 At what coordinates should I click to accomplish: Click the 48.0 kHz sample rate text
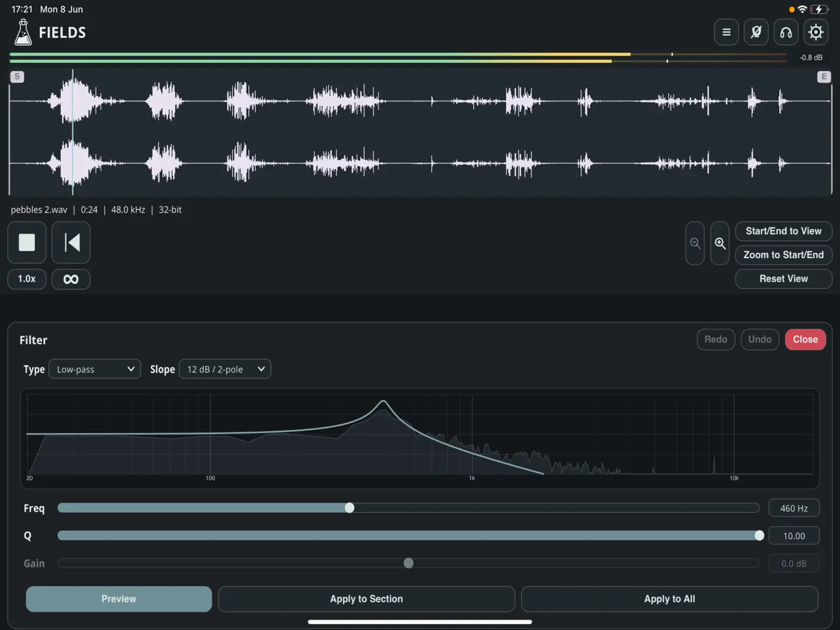[x=128, y=210]
